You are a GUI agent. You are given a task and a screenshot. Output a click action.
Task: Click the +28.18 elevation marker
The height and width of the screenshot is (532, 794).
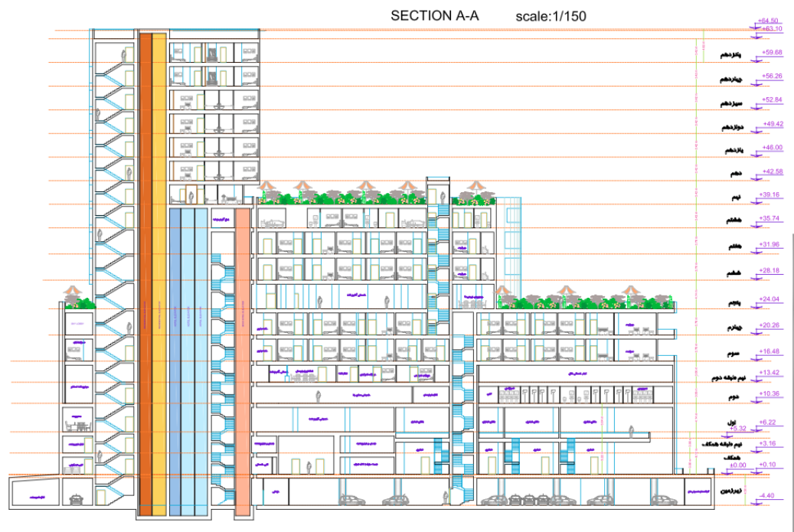click(x=772, y=270)
